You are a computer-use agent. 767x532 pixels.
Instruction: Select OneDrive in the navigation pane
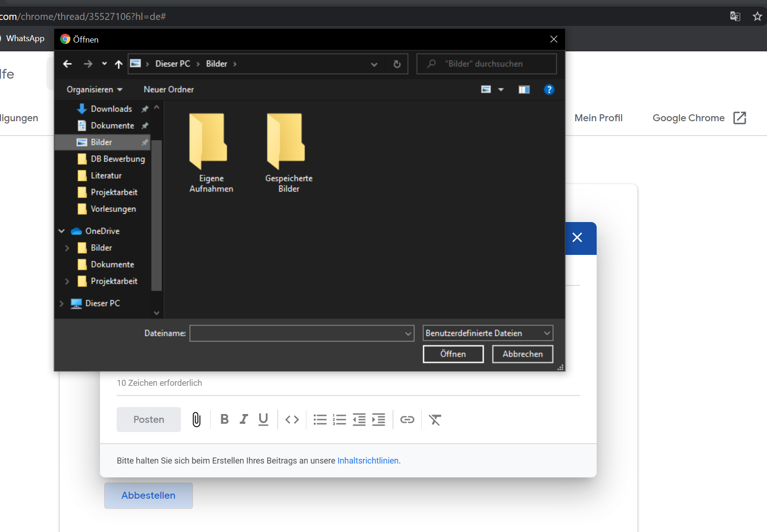click(102, 231)
